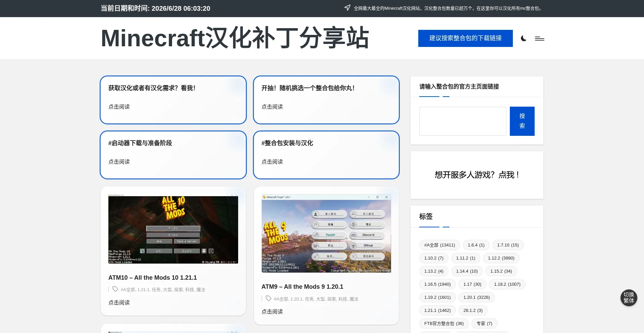The height and width of the screenshot is (333, 644).
Task: Select the 1.20.1 (3226) tag
Action: tap(477, 297)
